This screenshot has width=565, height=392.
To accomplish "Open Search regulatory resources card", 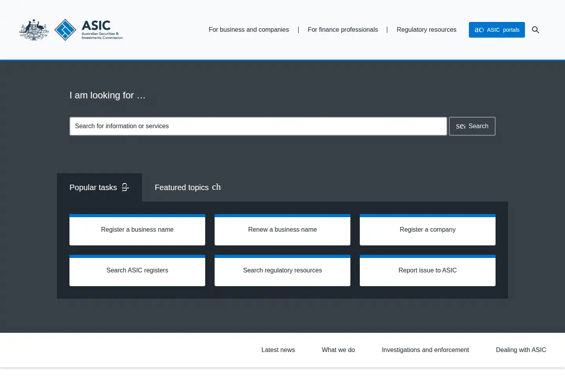I will (x=282, y=270).
